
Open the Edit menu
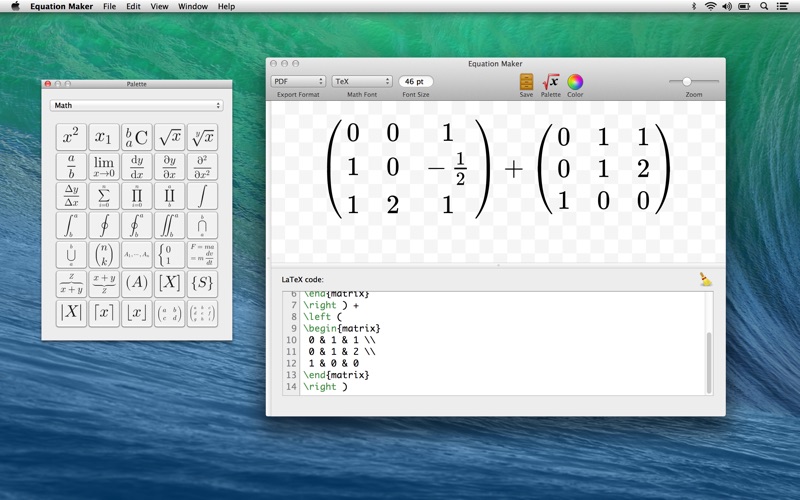133,6
